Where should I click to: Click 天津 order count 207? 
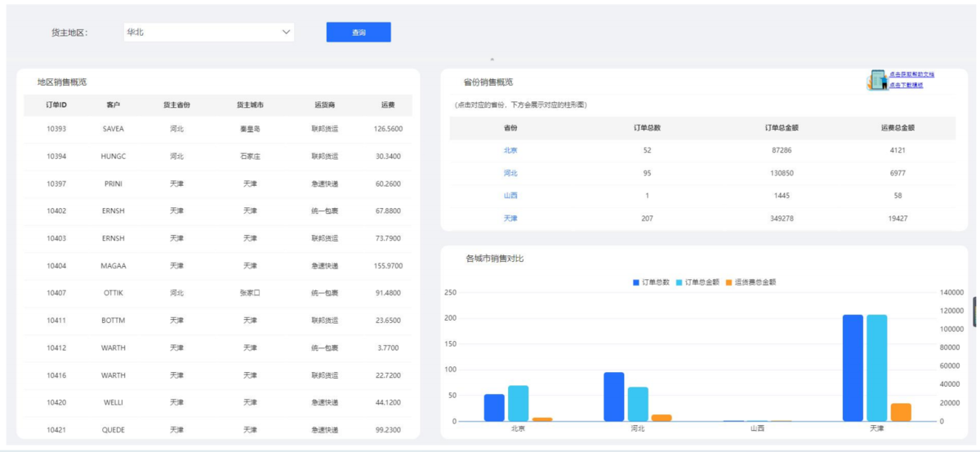[x=648, y=219]
